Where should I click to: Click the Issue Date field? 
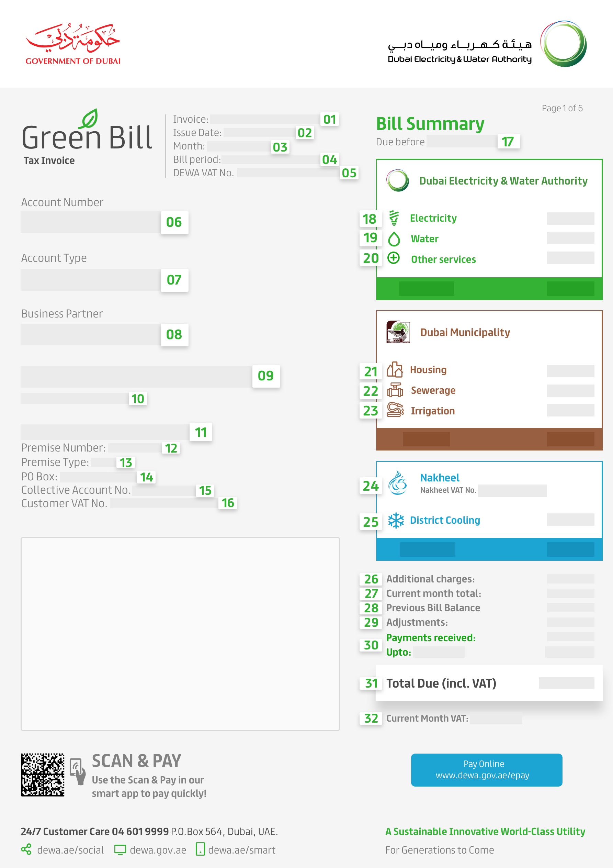coord(260,132)
